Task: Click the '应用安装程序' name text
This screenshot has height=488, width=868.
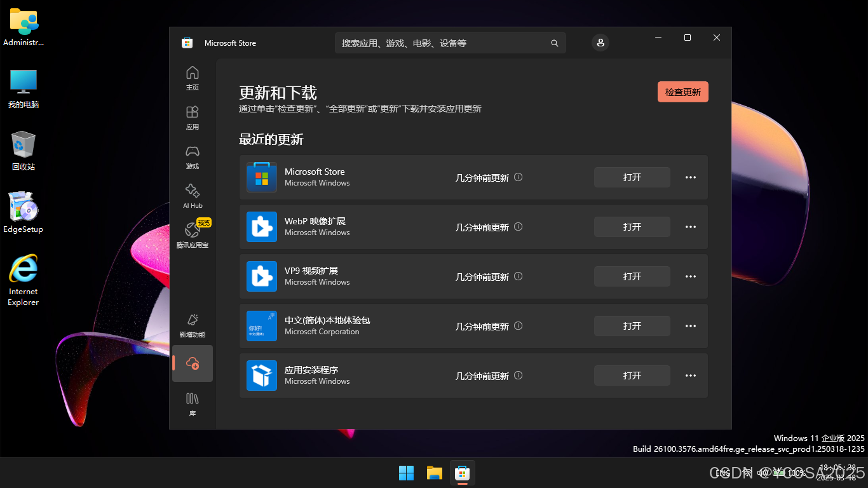Action: click(311, 370)
